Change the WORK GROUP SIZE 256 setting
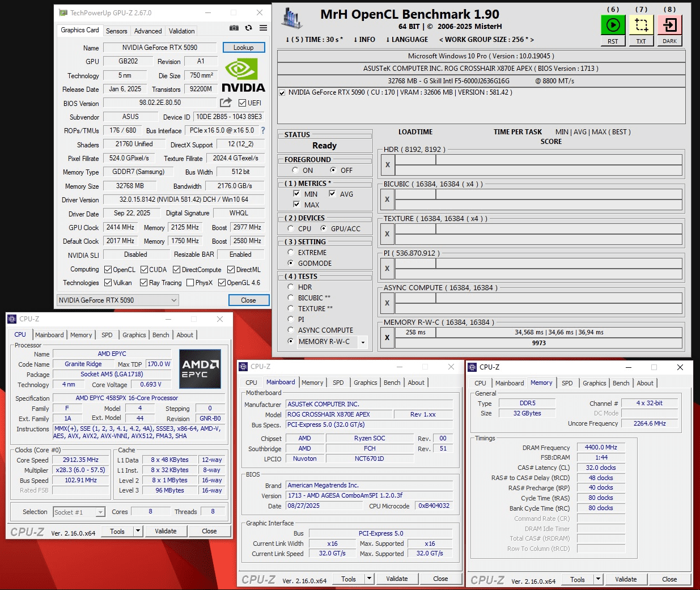The height and width of the screenshot is (590, 700). [486, 40]
